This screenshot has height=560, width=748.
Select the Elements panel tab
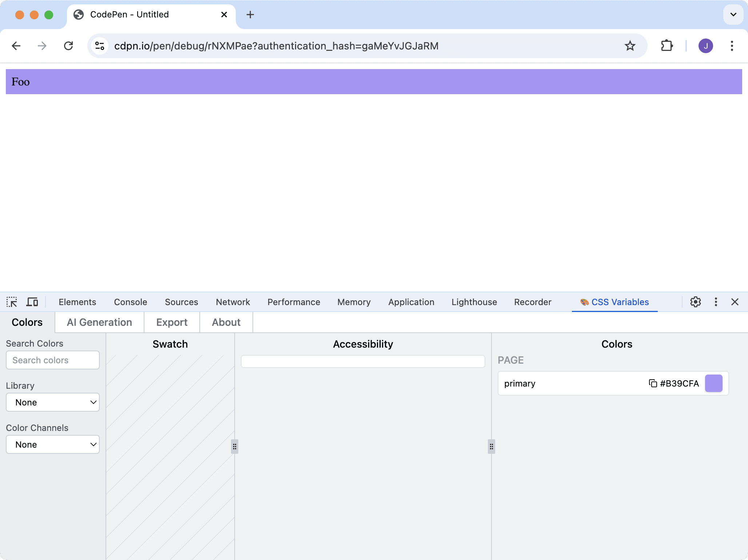coord(77,302)
